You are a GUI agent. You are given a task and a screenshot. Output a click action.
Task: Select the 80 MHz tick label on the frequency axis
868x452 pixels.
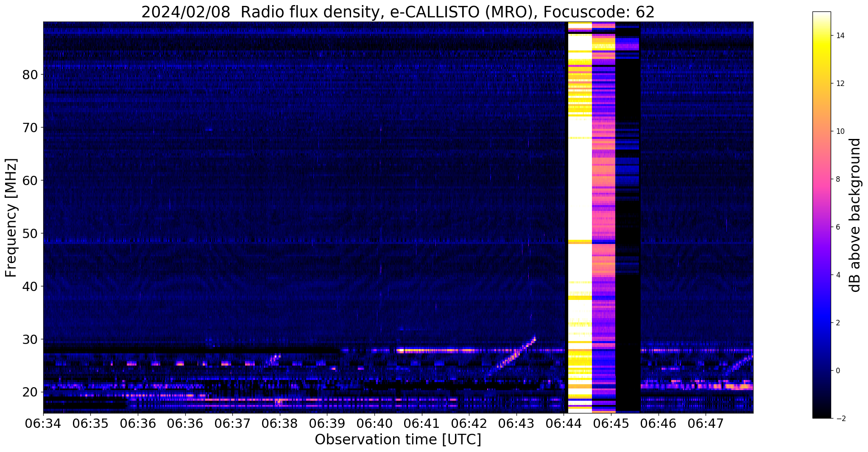(x=30, y=75)
